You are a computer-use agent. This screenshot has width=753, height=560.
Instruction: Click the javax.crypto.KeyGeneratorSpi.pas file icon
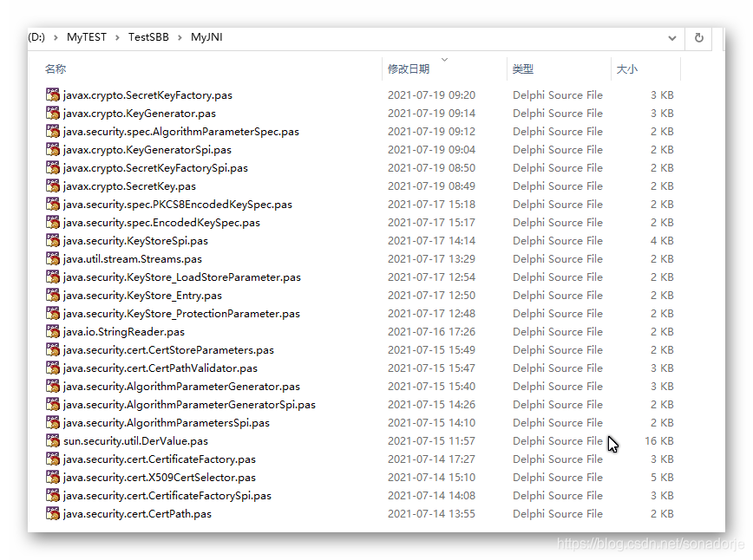click(x=52, y=149)
